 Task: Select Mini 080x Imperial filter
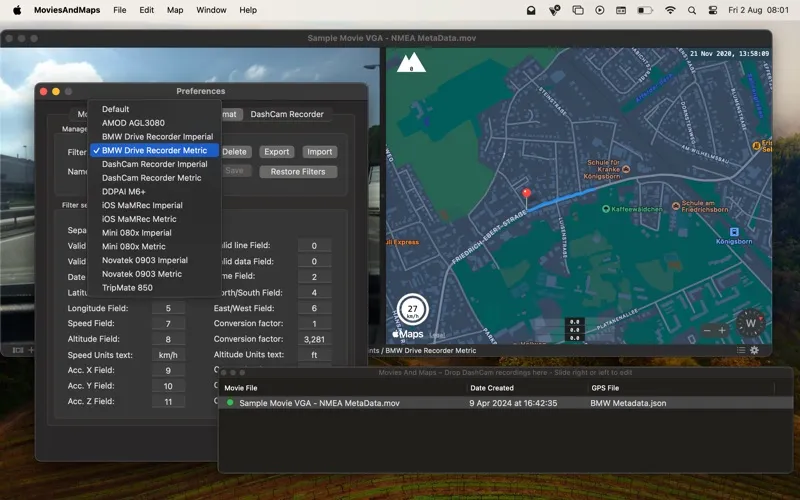[x=155, y=233]
